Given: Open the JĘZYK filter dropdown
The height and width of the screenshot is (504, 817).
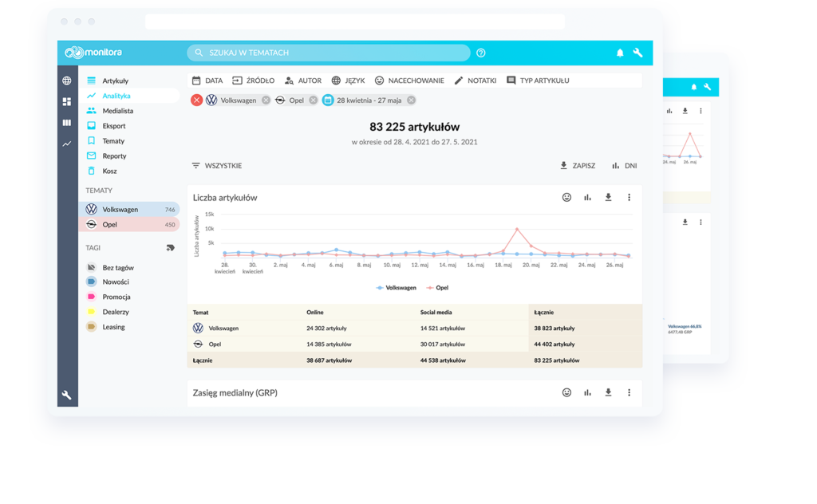Looking at the screenshot, I should 349,81.
